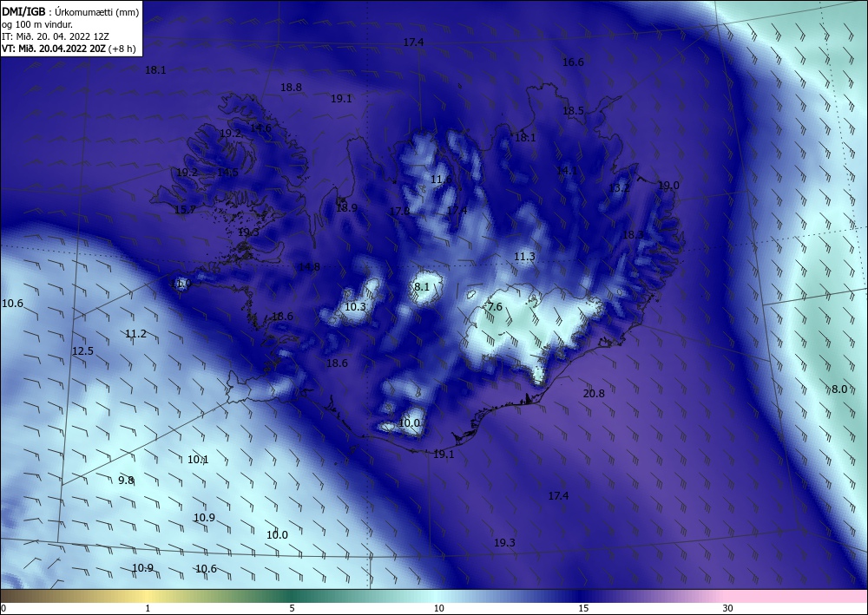Click the 9.8 value over the southwest sea
The width and height of the screenshot is (868, 615).
click(x=126, y=480)
